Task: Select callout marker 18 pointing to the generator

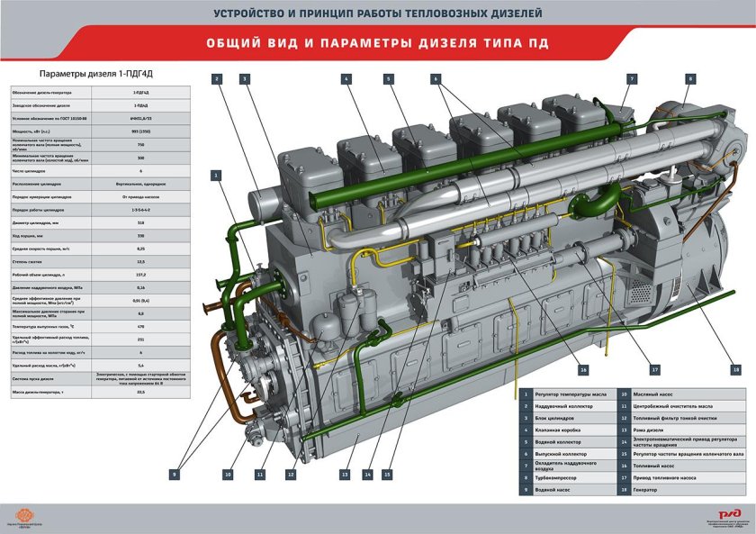Action: tap(736, 369)
